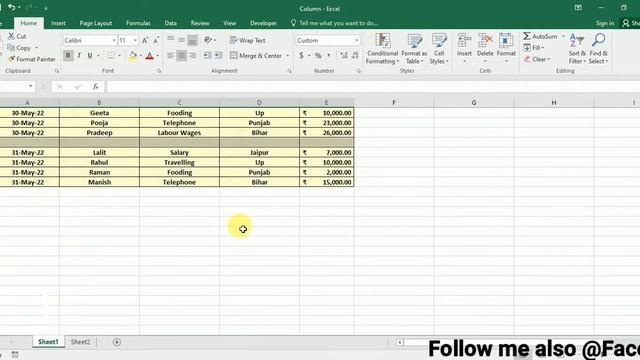Toggle Top Align vertical alignment
This screenshot has width=640, height=360.
(171, 40)
